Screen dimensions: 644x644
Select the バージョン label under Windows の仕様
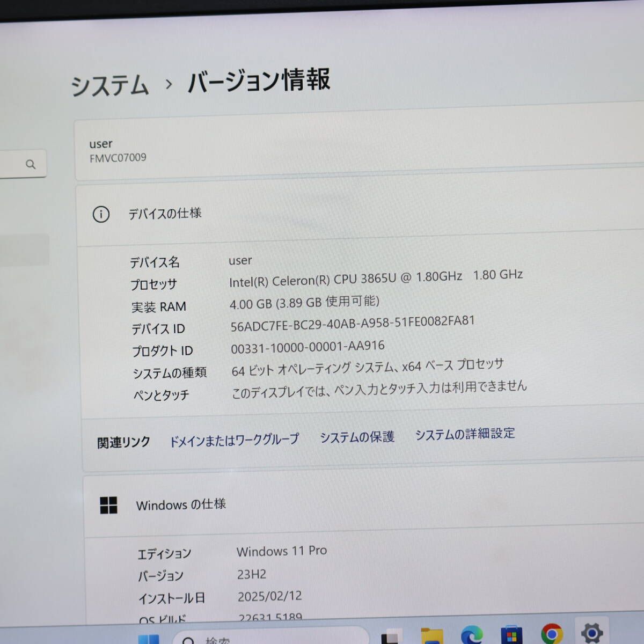click(160, 576)
